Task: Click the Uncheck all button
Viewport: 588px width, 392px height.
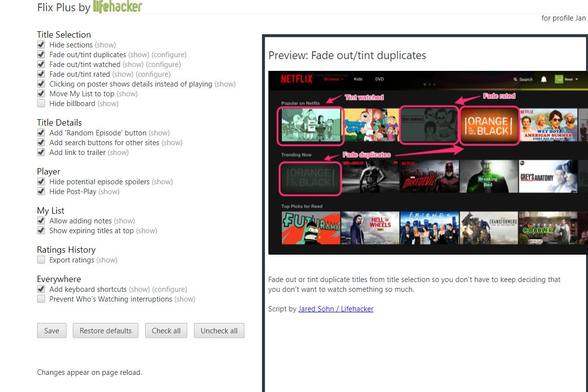Action: tap(219, 330)
